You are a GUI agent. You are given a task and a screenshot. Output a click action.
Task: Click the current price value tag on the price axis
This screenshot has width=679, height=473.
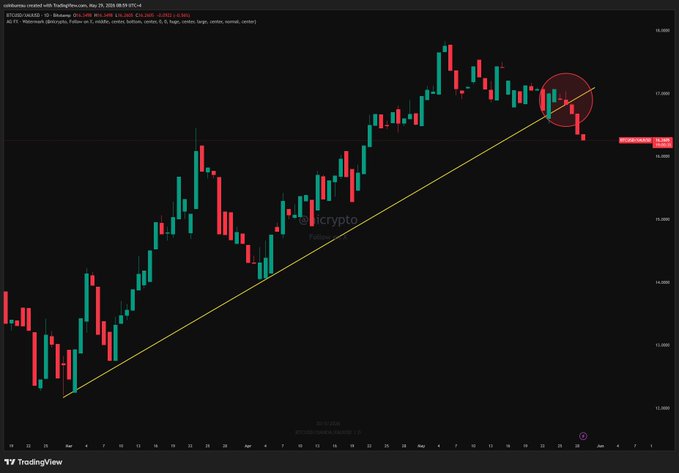[x=663, y=143]
